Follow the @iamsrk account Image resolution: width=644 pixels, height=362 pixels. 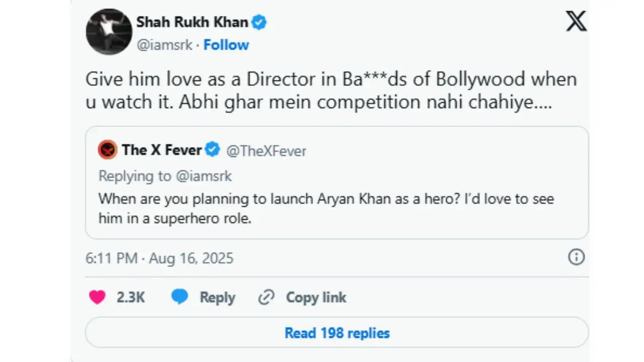[226, 45]
